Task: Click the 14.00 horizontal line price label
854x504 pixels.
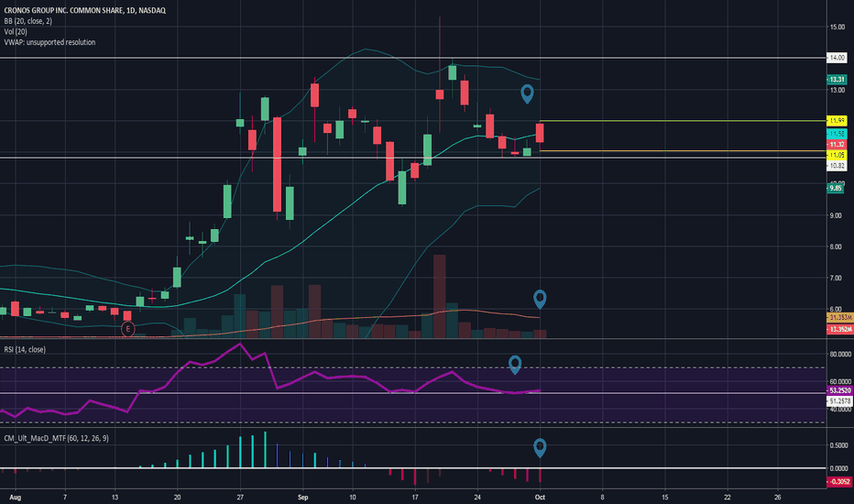Action: [x=838, y=57]
